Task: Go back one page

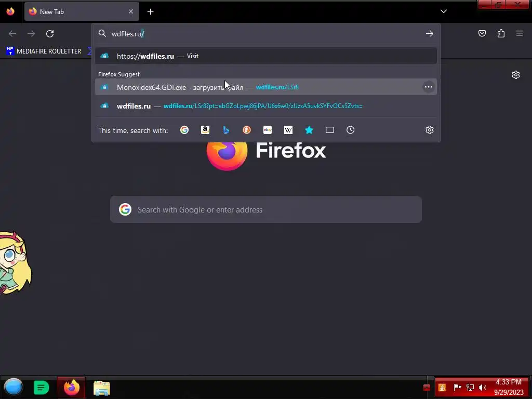Action: [x=12, y=34]
